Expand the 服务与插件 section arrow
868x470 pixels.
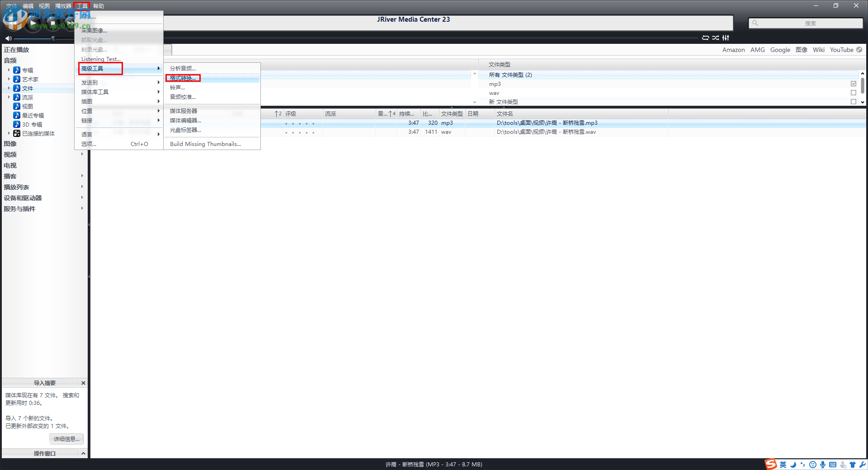82,208
